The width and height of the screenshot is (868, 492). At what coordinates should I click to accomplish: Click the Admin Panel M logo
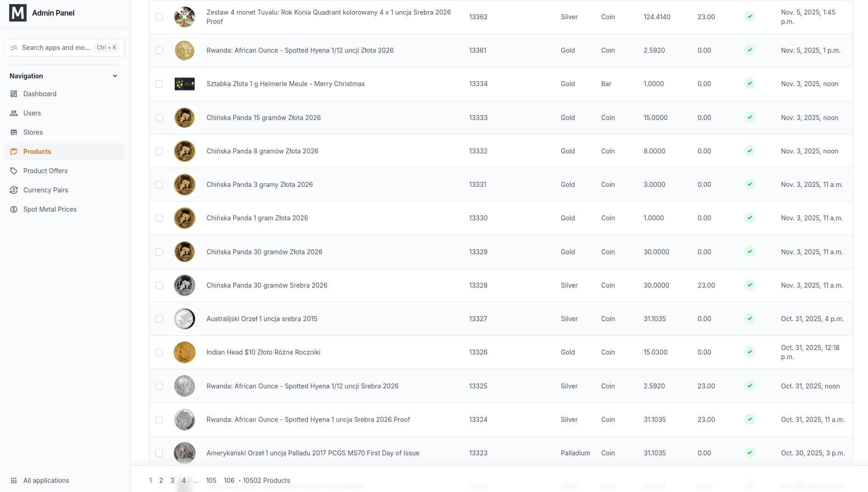coord(18,13)
